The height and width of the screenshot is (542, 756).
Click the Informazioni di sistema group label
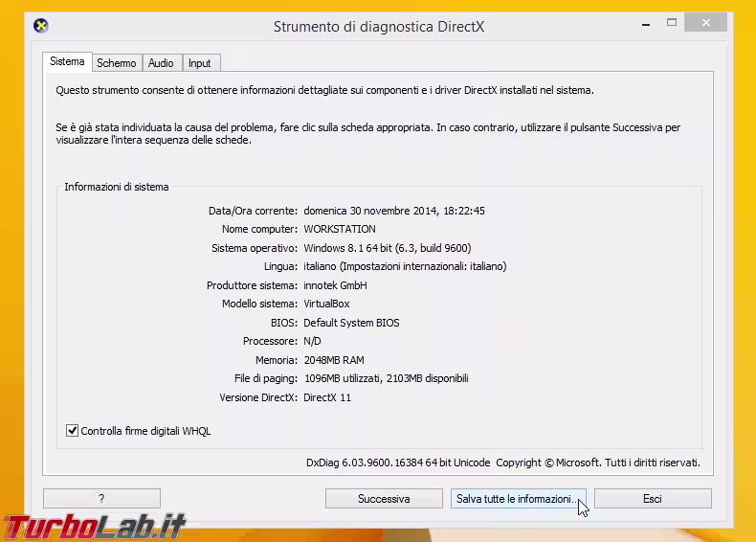tap(117, 188)
